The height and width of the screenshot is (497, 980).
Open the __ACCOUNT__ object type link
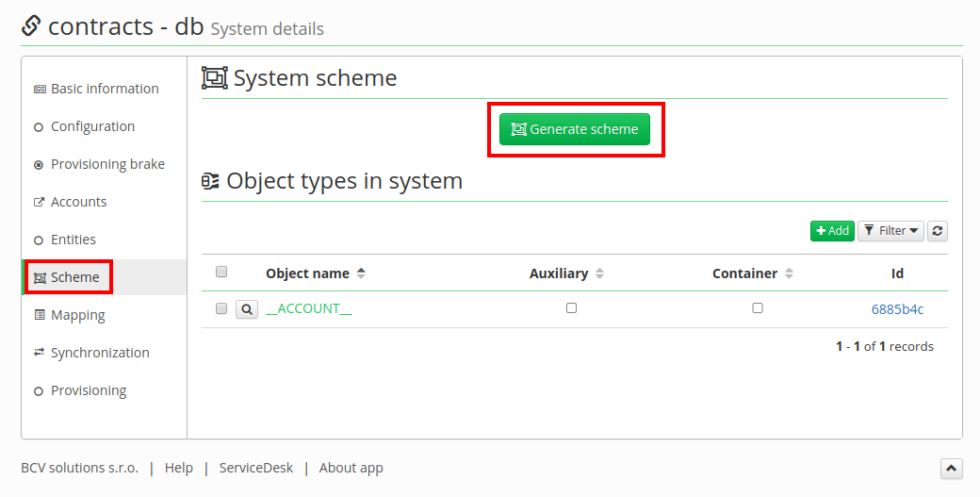[309, 308]
